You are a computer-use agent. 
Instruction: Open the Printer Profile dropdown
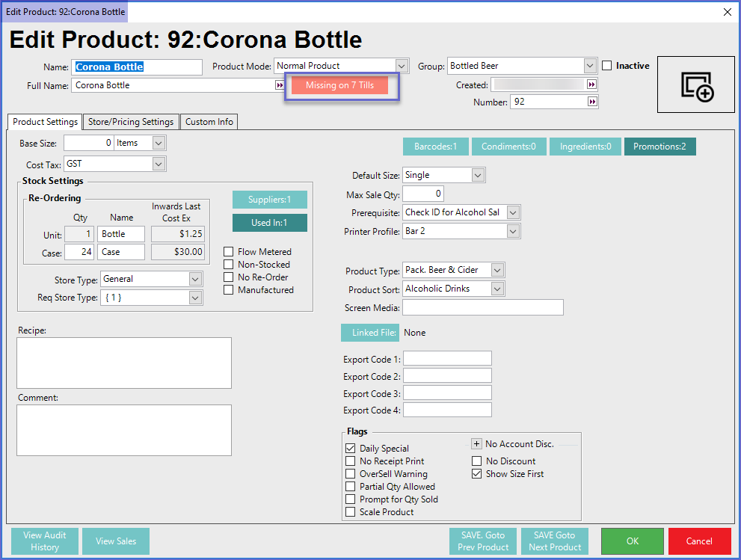(x=513, y=232)
